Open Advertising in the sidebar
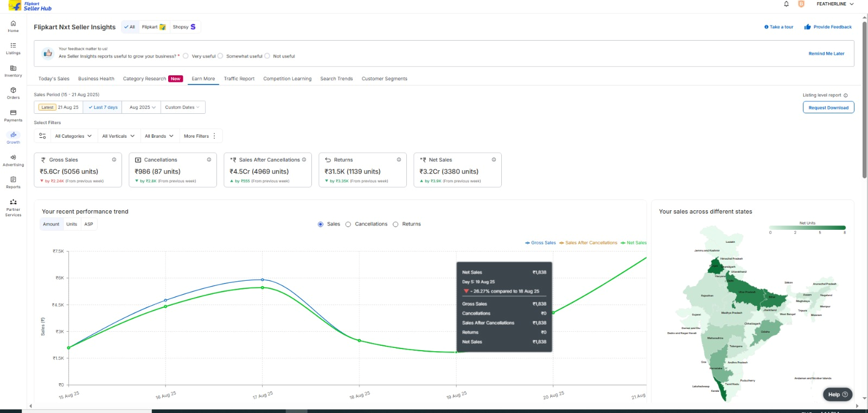Viewport: 868px width, 413px height. [13, 160]
